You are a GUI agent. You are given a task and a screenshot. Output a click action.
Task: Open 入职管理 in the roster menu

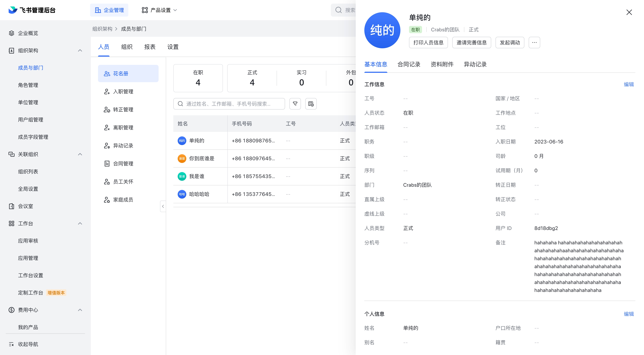(123, 92)
